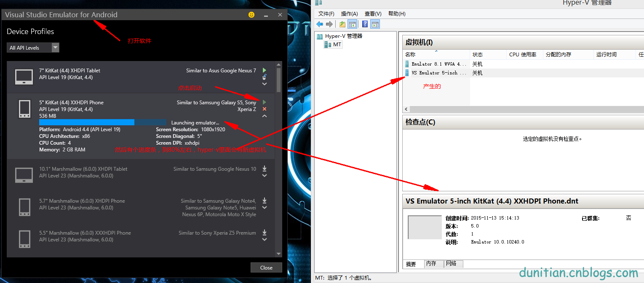Image resolution: width=644 pixels, height=283 pixels.
Task: Click the "Emulator 10.0.10240.0" description text
Action: 497,242
